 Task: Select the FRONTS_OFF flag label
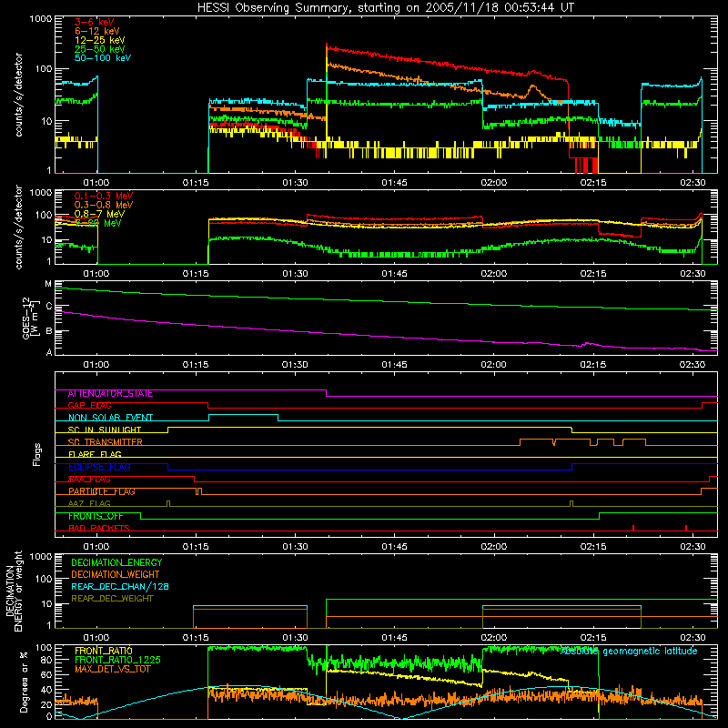pyautogui.click(x=96, y=516)
